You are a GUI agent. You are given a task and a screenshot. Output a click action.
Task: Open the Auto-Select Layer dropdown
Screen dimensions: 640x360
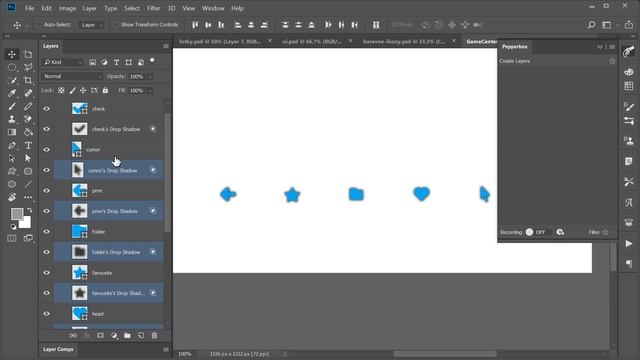91,25
